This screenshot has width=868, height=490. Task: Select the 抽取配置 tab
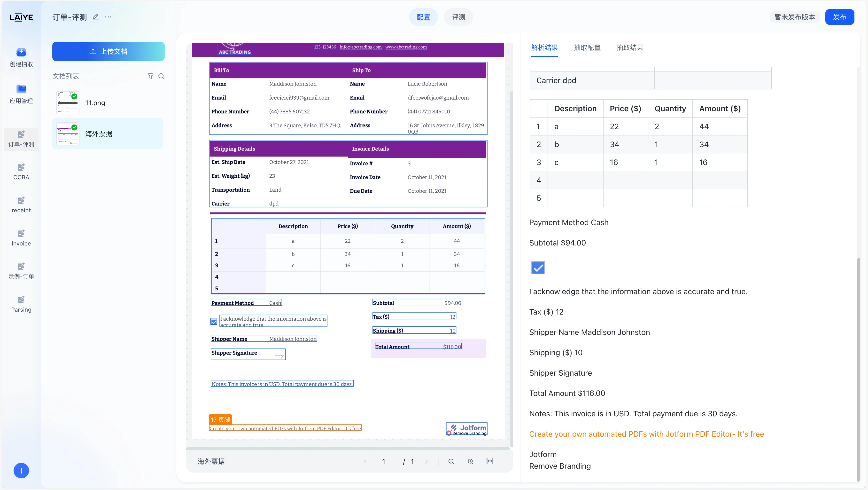[587, 47]
